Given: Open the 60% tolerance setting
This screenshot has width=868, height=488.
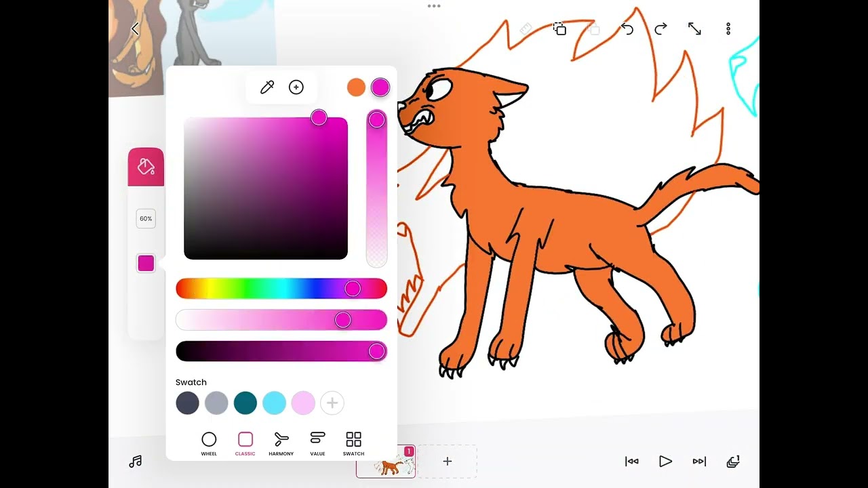Looking at the screenshot, I should coord(146,219).
